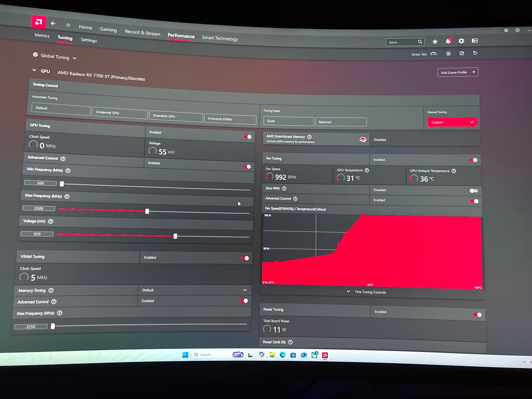Select Overclock GPU automatic tuning
Viewport: 532px width, 399px height.
(176, 116)
